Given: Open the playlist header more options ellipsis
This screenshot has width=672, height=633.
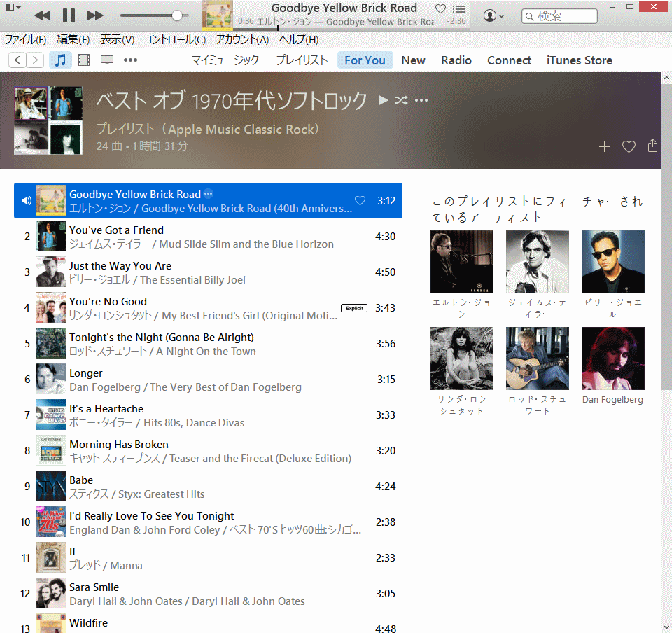Looking at the screenshot, I should pyautogui.click(x=421, y=100).
